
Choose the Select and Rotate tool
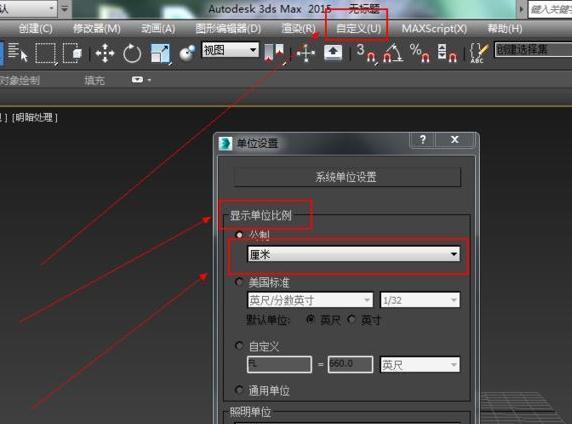[x=132, y=53]
